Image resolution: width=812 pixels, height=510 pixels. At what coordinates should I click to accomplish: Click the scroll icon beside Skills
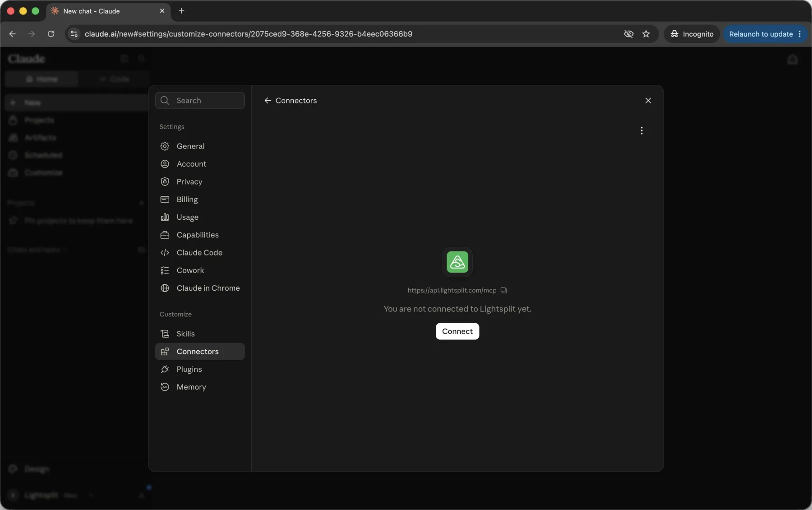pos(165,334)
